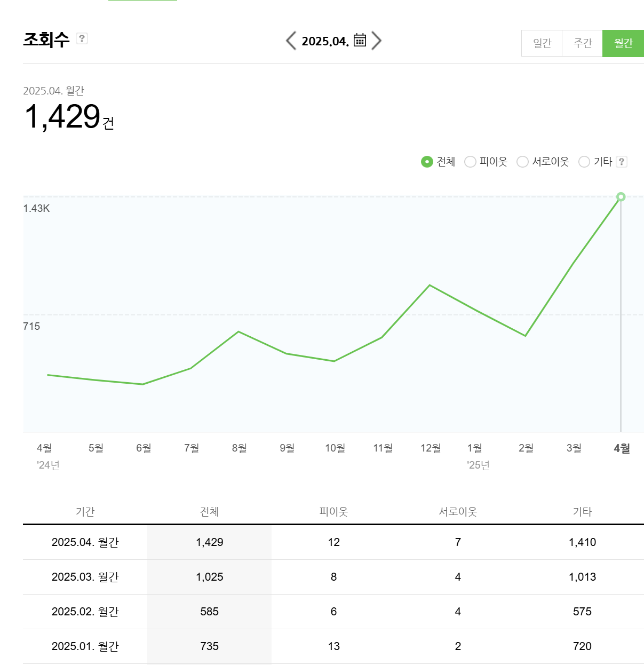This screenshot has height=665, width=644.
Task: Select the 서로이웃 radio button
Action: click(x=522, y=162)
